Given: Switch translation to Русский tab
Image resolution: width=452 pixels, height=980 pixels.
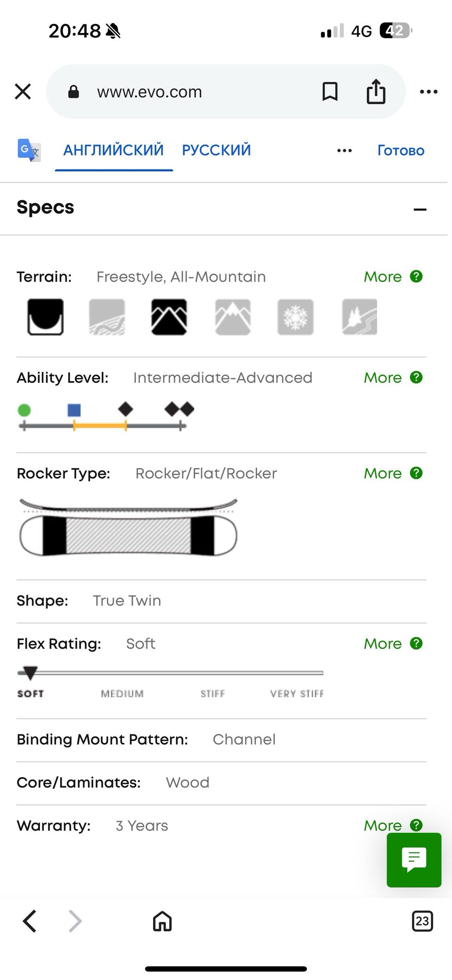Looking at the screenshot, I should point(216,150).
